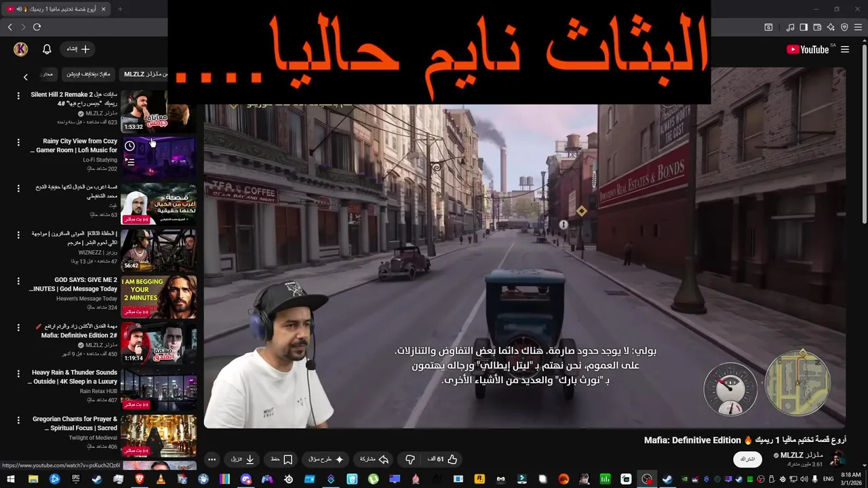The width and height of the screenshot is (868, 488).
Task: Open a new browser tab with plus
Action: click(120, 9)
